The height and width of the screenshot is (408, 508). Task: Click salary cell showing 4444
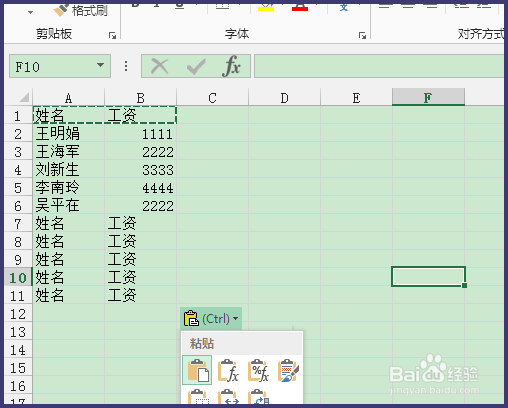(141, 188)
